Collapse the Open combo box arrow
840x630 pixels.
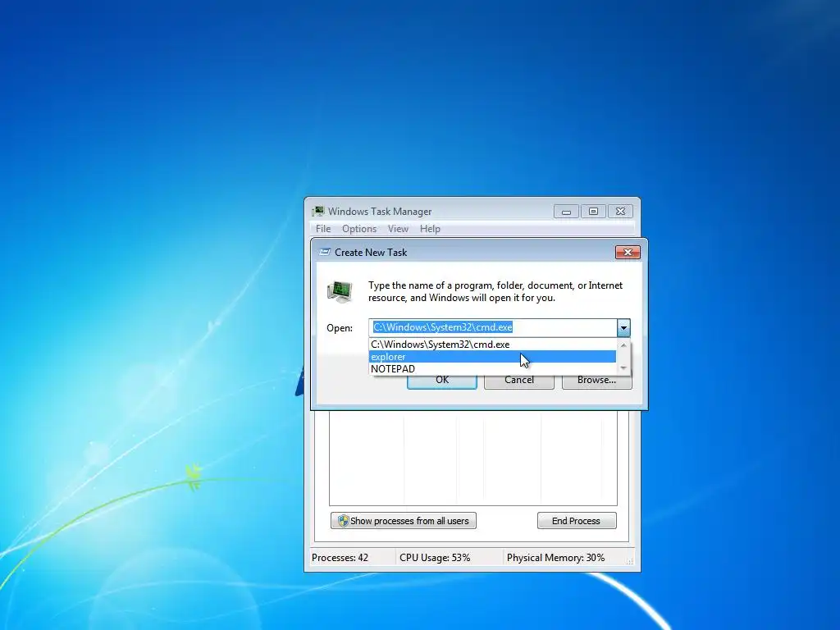[x=623, y=327]
